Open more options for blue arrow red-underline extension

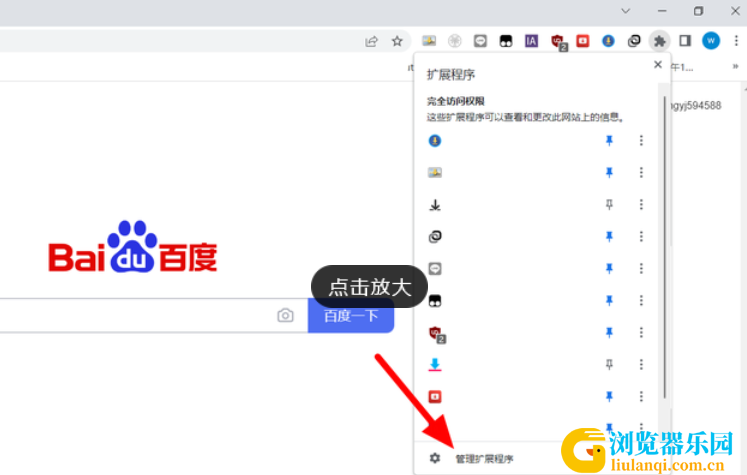641,365
